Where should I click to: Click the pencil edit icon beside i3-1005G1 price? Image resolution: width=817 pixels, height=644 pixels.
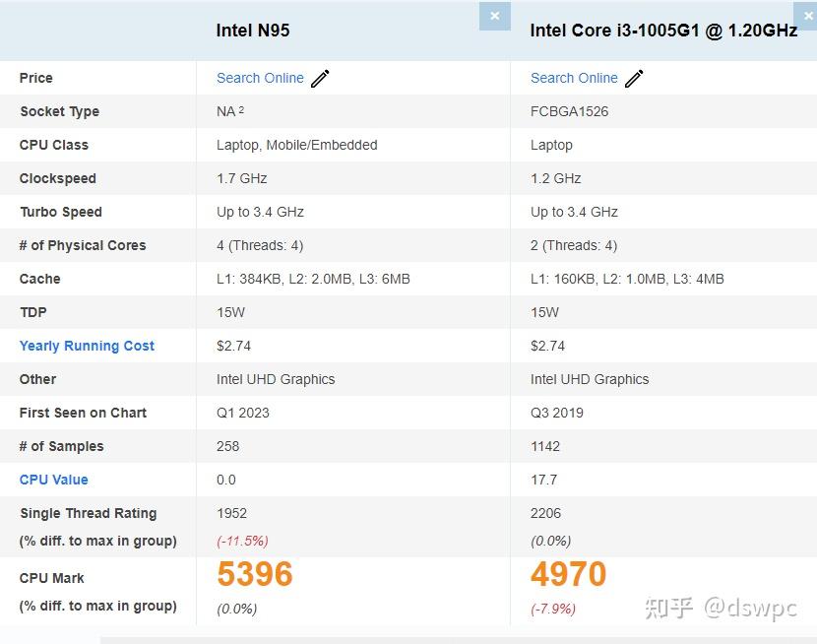coord(634,78)
